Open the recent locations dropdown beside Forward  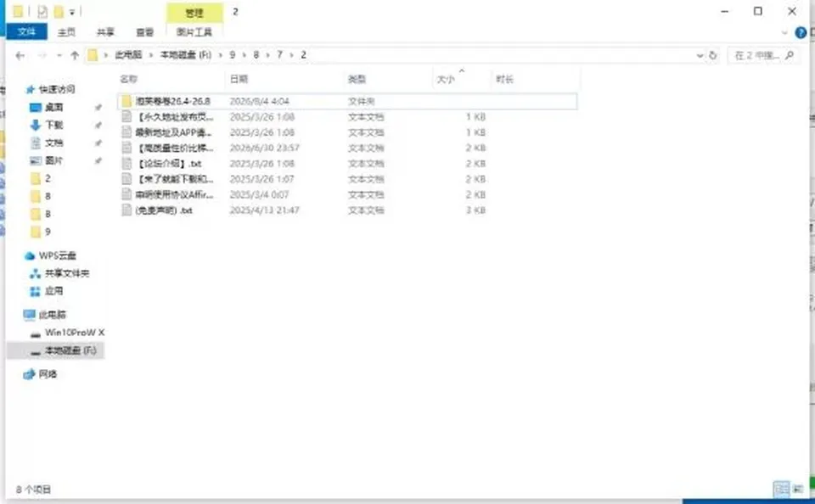pos(59,55)
